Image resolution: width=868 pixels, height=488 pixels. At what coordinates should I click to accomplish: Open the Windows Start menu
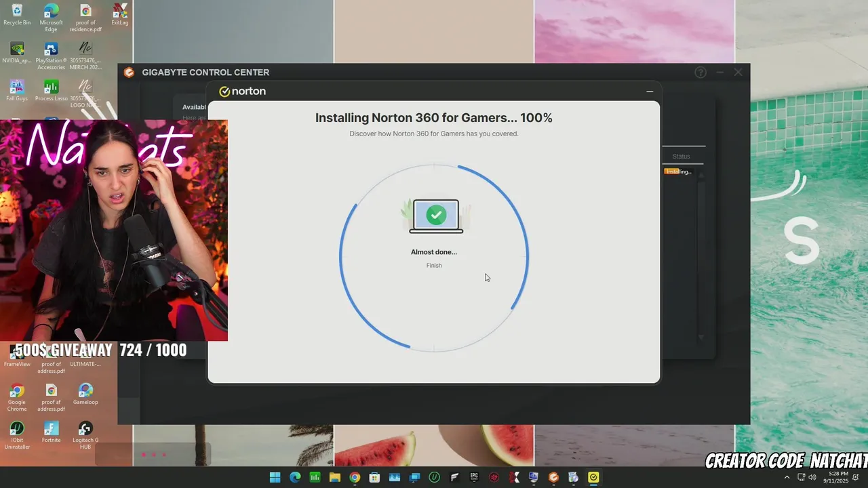(x=275, y=477)
